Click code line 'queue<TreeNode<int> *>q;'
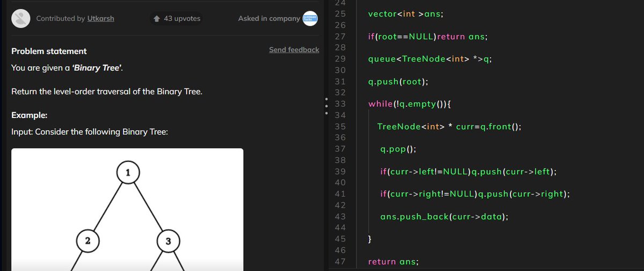The width and height of the screenshot is (644, 271). [x=430, y=59]
